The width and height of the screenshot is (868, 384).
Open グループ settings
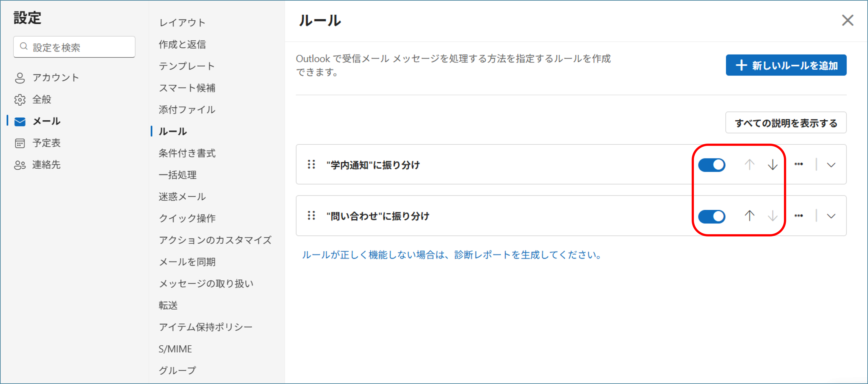(177, 371)
